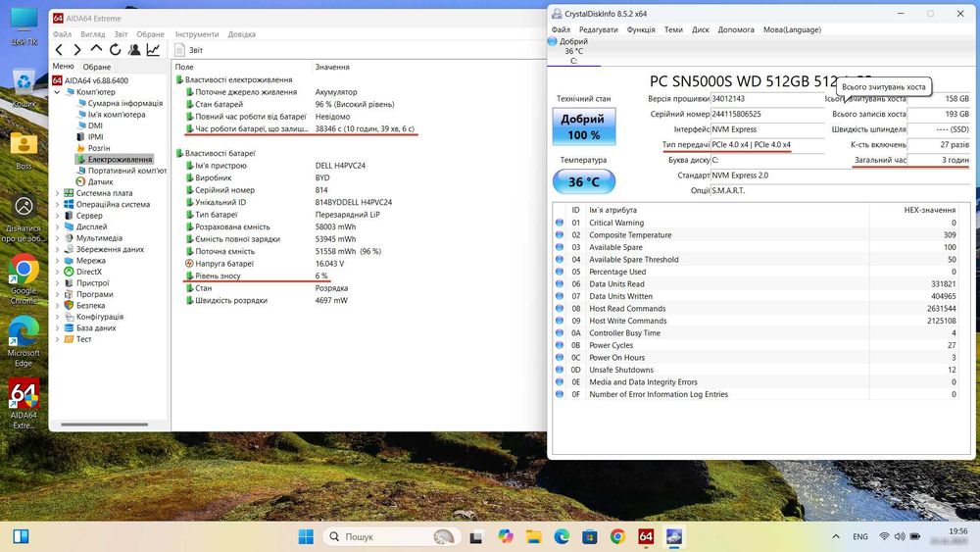Select Сумарна інформація in the tree
This screenshot has height=552, width=980.
coord(125,103)
